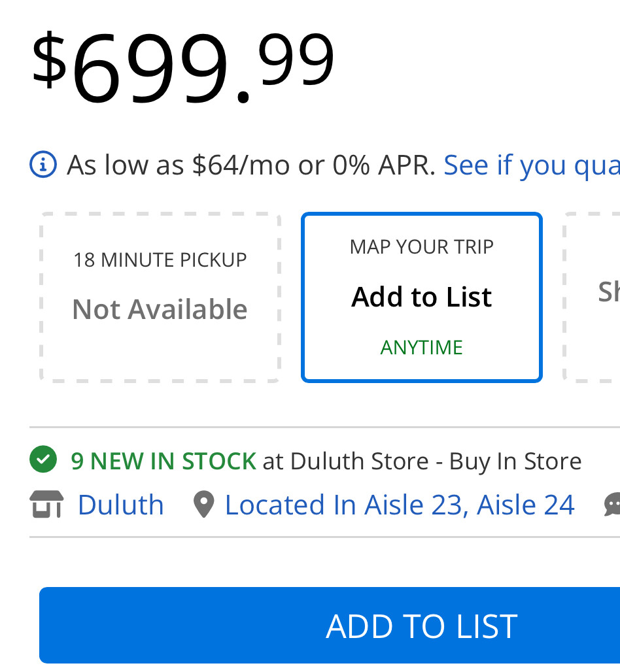Click the chat bubble icon at right edge
Image resolution: width=620 pixels, height=672 pixels.
pyautogui.click(x=612, y=505)
